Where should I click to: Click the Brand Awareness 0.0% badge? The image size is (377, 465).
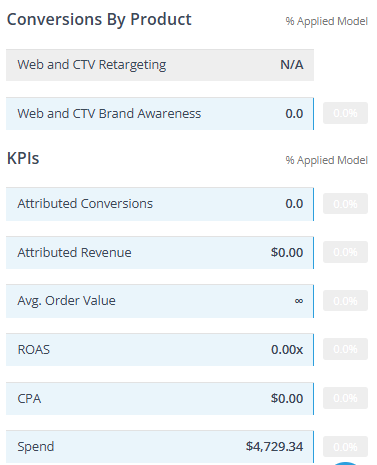[x=345, y=113]
